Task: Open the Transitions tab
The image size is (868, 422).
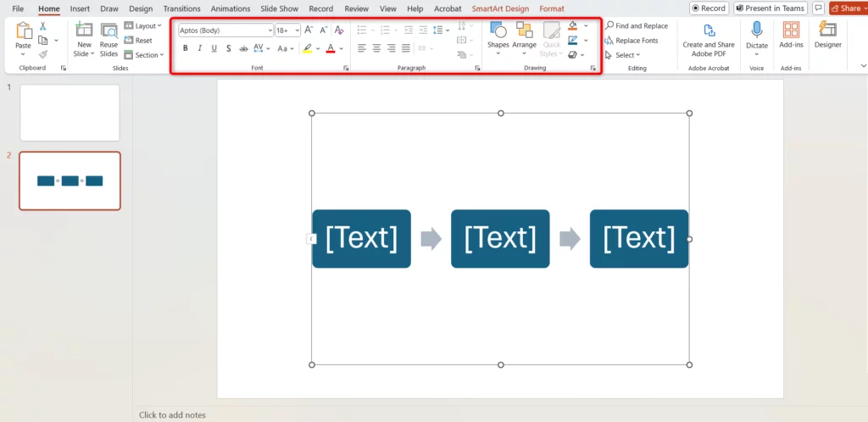Action: coord(181,8)
